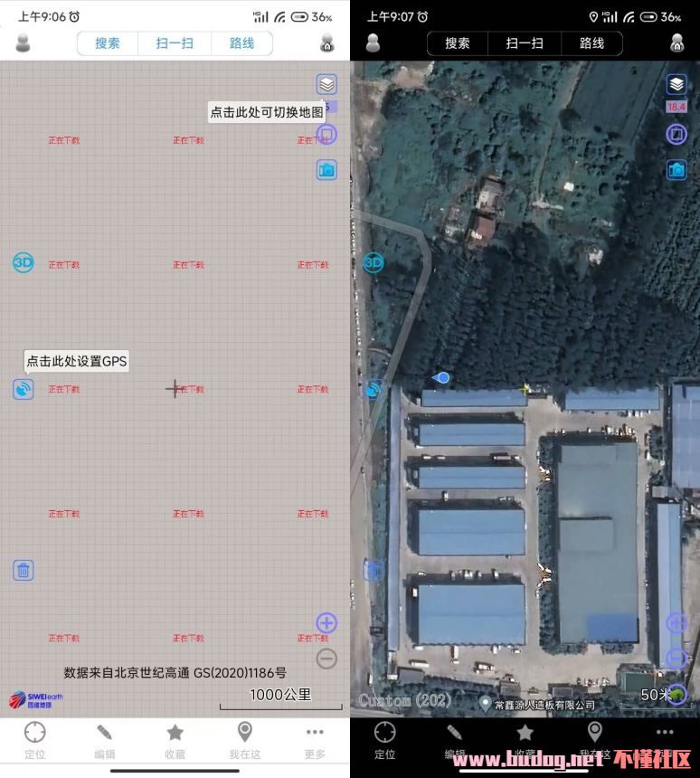Open the home-user icon in right screen header
Viewport: 700px width, 778px height.
point(677,43)
